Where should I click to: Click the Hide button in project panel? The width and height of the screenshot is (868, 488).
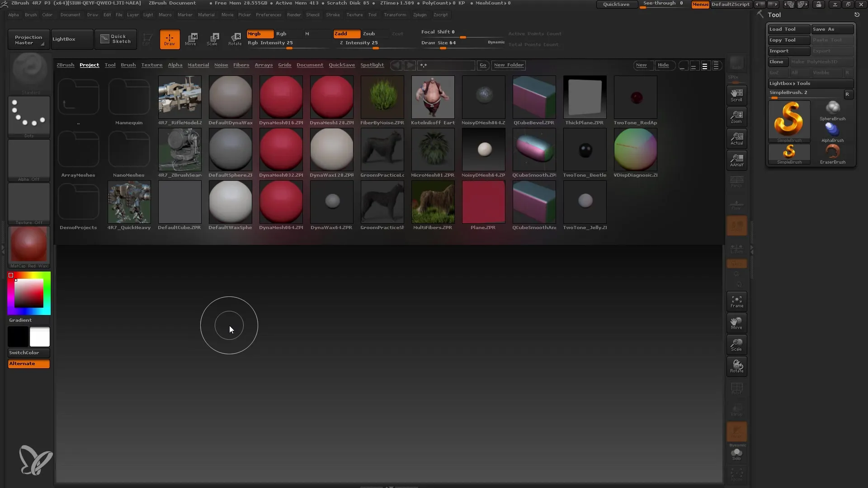click(664, 64)
